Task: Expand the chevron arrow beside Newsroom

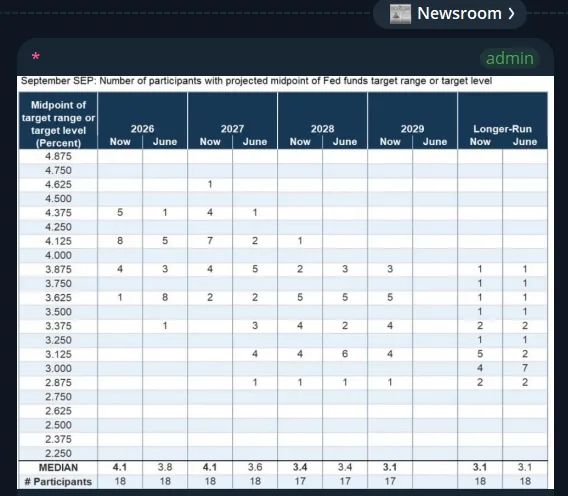Action: (511, 14)
